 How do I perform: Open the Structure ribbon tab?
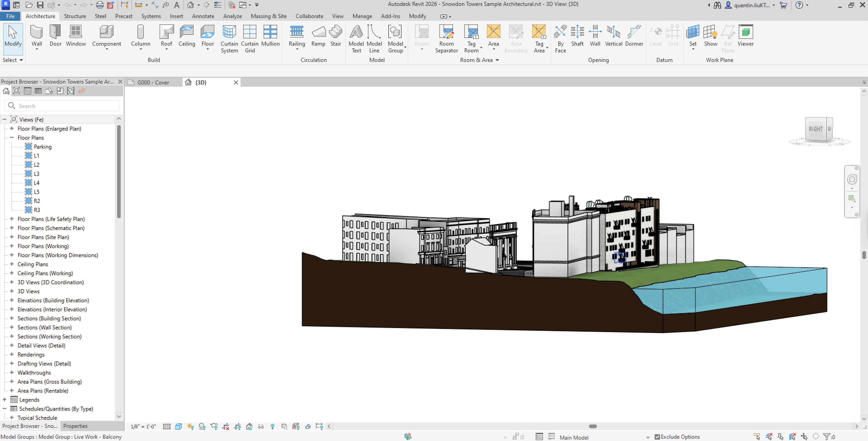click(x=75, y=16)
